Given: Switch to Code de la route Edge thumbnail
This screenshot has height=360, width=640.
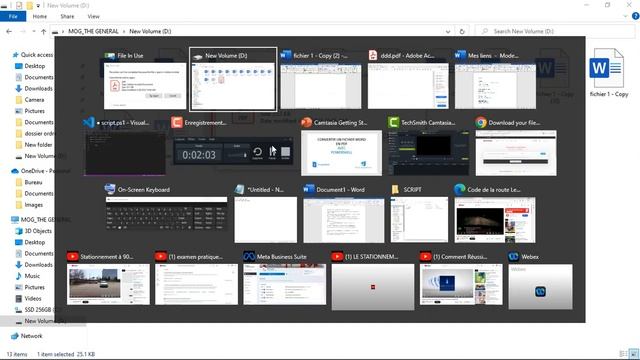Looking at the screenshot, I should click(x=495, y=220).
